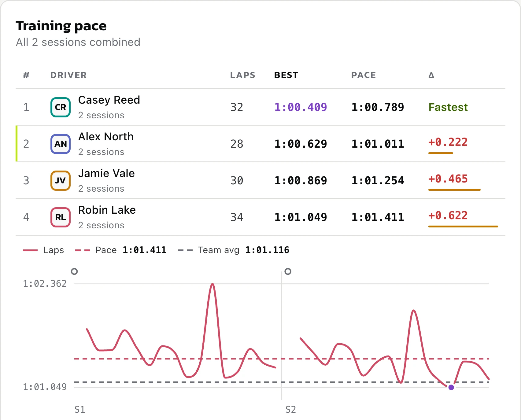Click Robin Lake's lap count 34
The width and height of the screenshot is (521, 420).
(237, 217)
